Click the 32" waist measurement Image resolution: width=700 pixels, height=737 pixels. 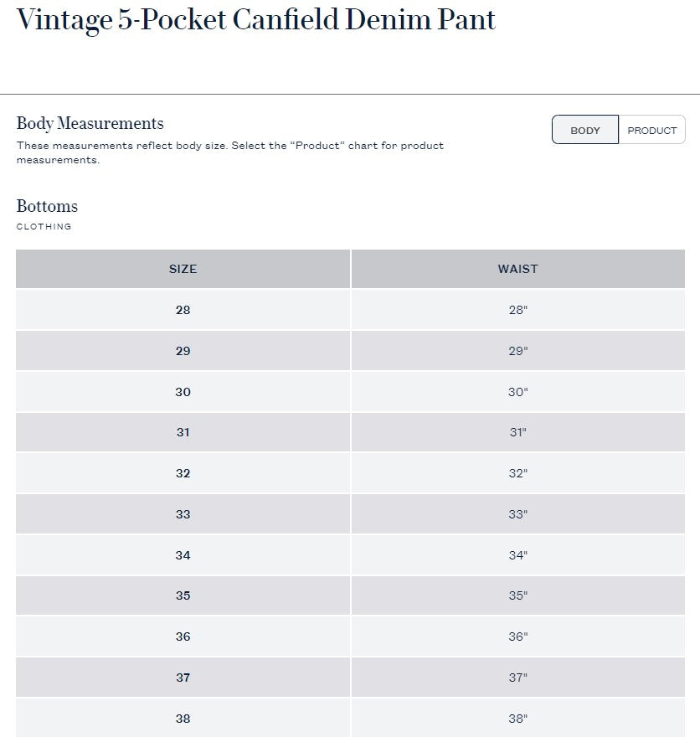(517, 473)
